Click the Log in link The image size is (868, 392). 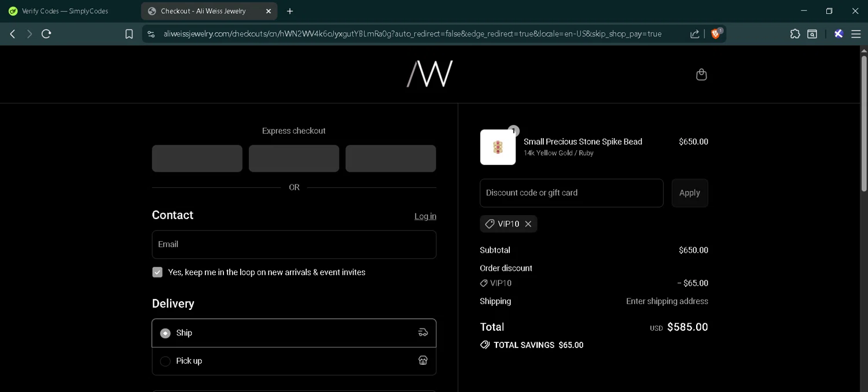(x=425, y=216)
